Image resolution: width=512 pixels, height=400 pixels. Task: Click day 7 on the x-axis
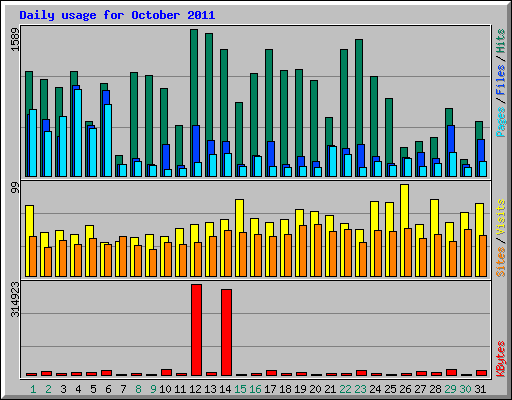pyautogui.click(x=123, y=389)
